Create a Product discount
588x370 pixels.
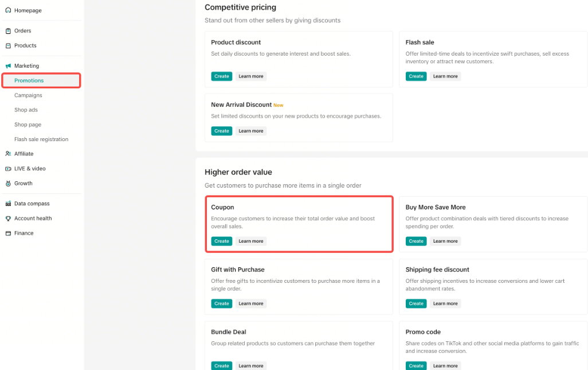coord(222,76)
